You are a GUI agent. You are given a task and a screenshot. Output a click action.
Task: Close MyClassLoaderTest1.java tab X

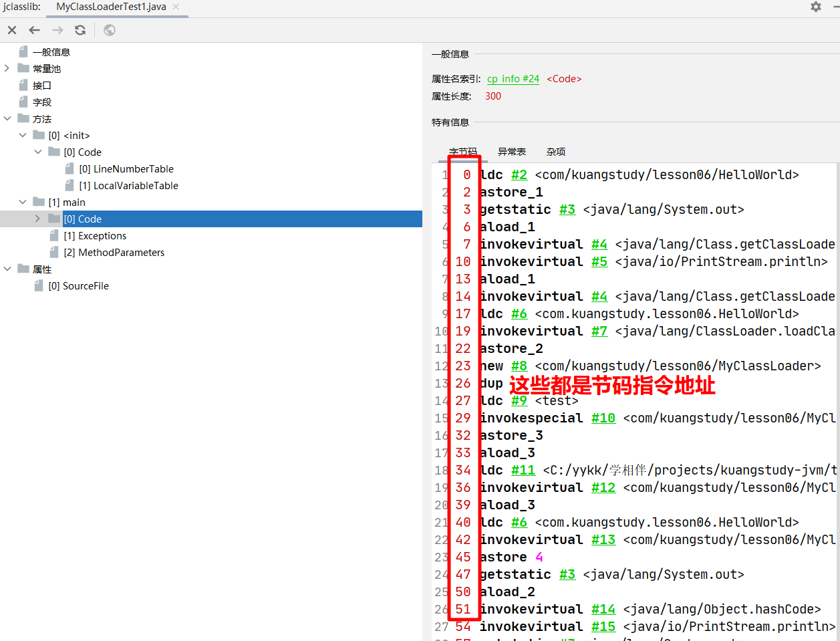tap(176, 7)
